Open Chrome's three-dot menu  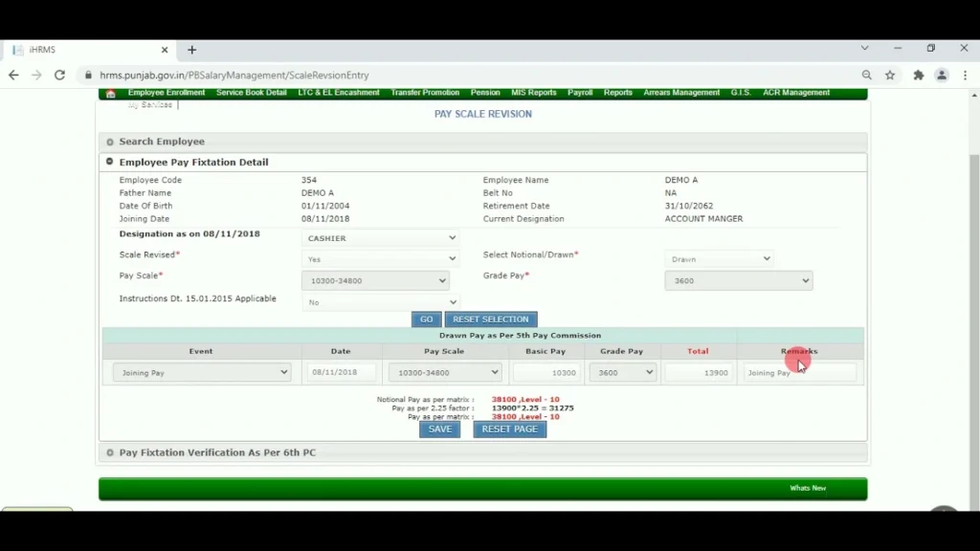tap(967, 74)
